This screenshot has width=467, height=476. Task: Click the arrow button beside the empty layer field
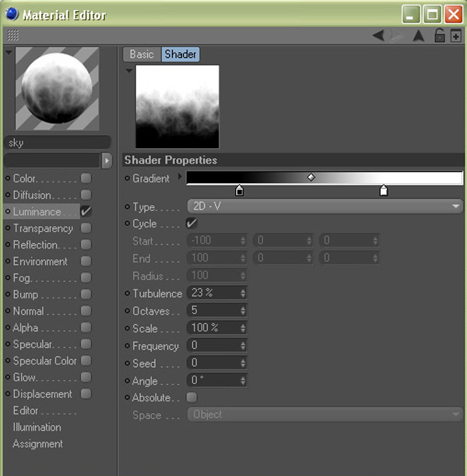tap(107, 160)
